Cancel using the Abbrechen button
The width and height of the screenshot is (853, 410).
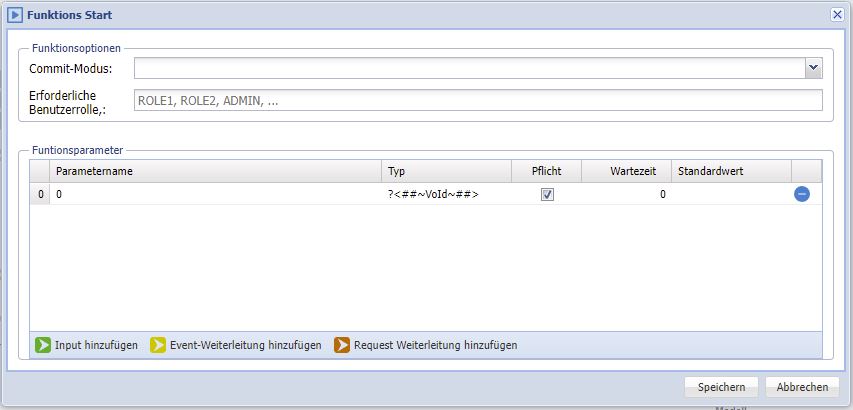[x=802, y=387]
